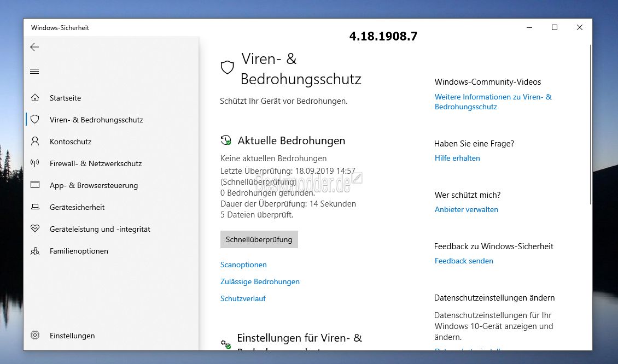The width and height of the screenshot is (618, 364).
Task: Click the 'Windows-Sicherheit' window title
Action: click(x=60, y=28)
